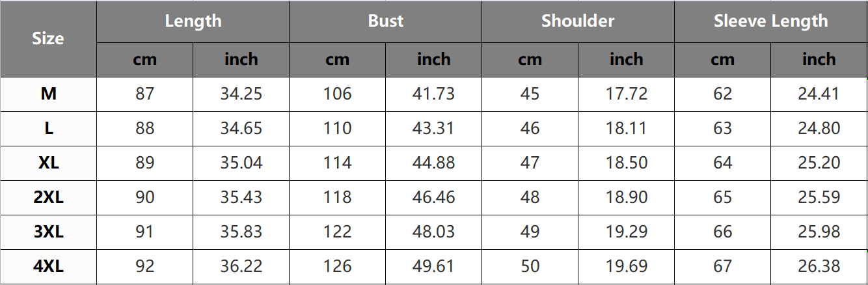Click the length cell showing 92
The image size is (868, 285).
[x=144, y=266]
